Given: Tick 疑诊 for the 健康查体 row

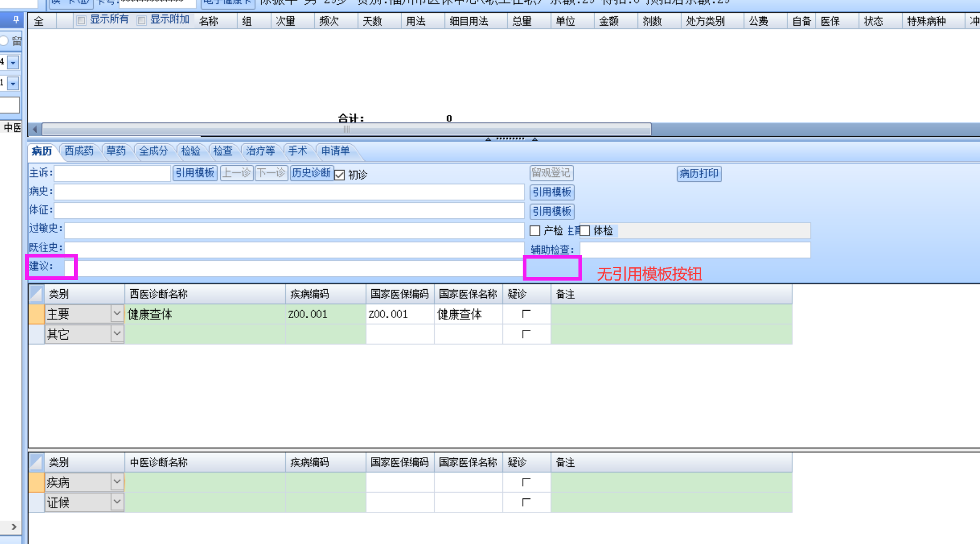Looking at the screenshot, I should [x=526, y=314].
